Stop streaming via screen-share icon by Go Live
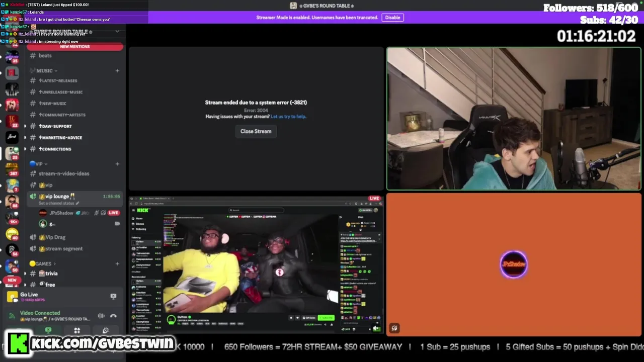644x362 pixels. [x=113, y=297]
